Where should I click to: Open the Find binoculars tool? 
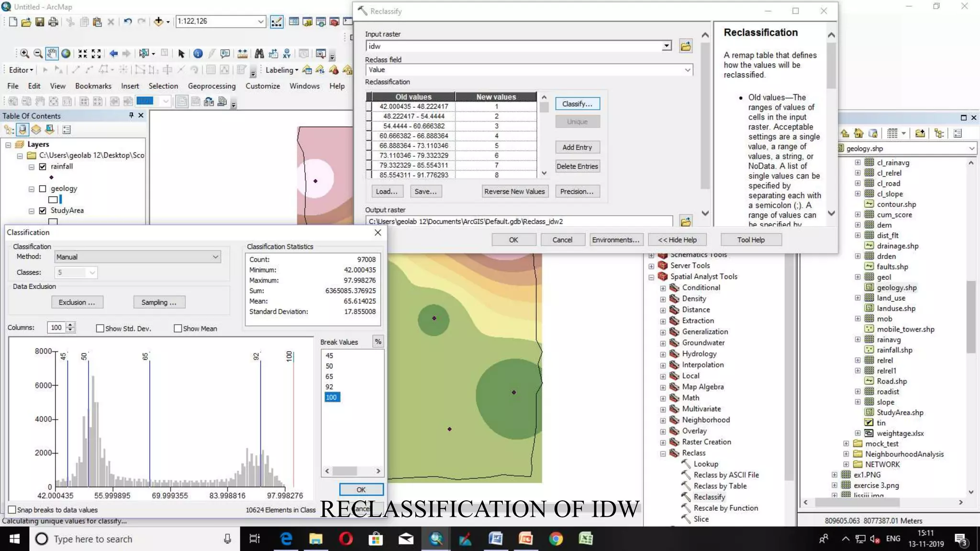(x=259, y=54)
